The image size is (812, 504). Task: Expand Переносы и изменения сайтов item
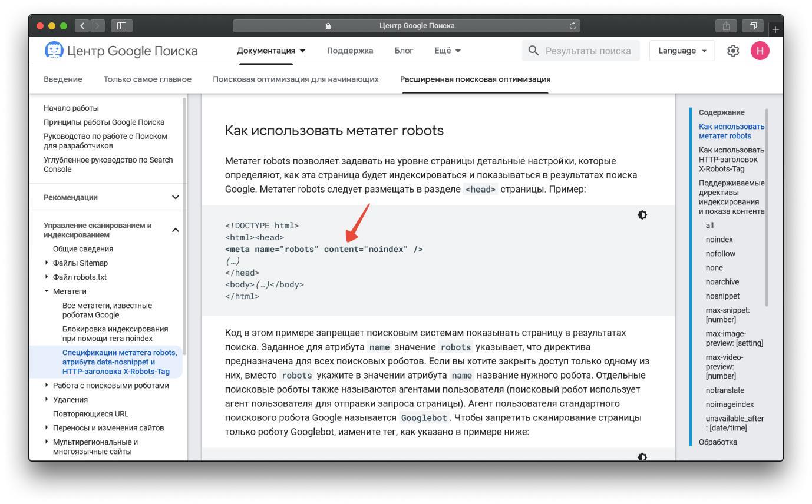pyautogui.click(x=47, y=428)
